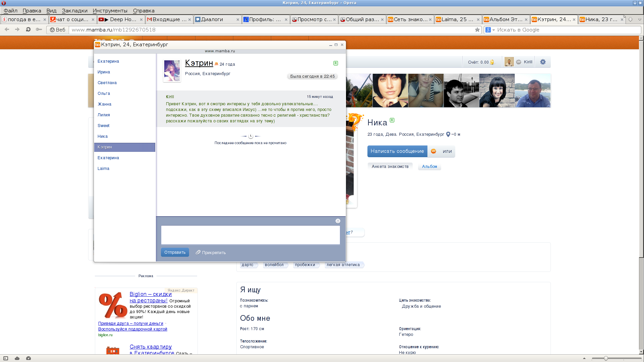644x362 pixels.
Task: Select Sweet in the contact list
Action: [x=104, y=126]
